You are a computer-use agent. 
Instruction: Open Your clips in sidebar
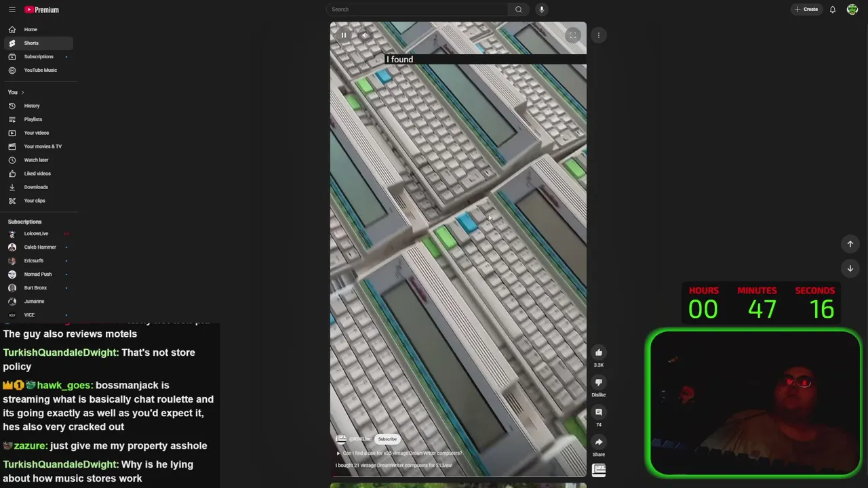[39, 201]
